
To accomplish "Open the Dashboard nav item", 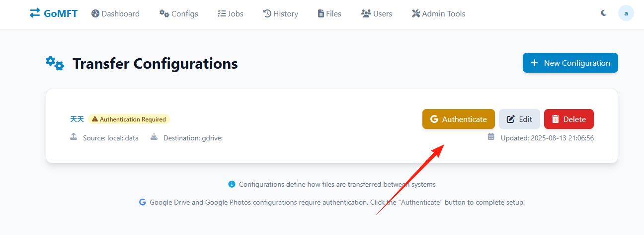I will 115,13.
